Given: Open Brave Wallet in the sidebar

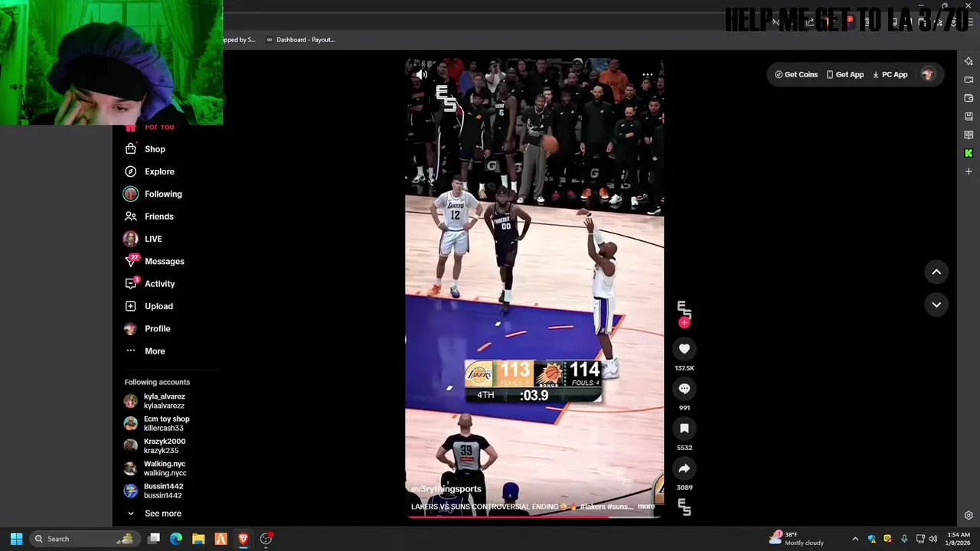Looking at the screenshot, I should point(969,98).
